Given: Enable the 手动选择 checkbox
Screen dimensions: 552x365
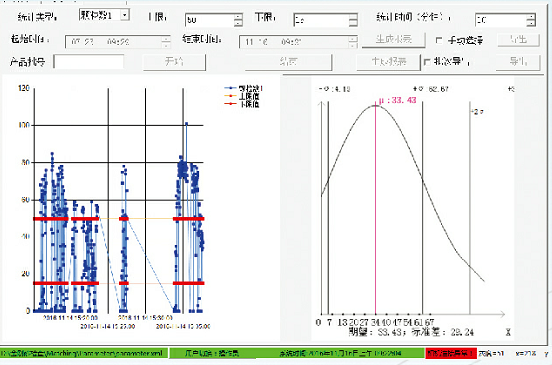Looking at the screenshot, I should point(439,40).
